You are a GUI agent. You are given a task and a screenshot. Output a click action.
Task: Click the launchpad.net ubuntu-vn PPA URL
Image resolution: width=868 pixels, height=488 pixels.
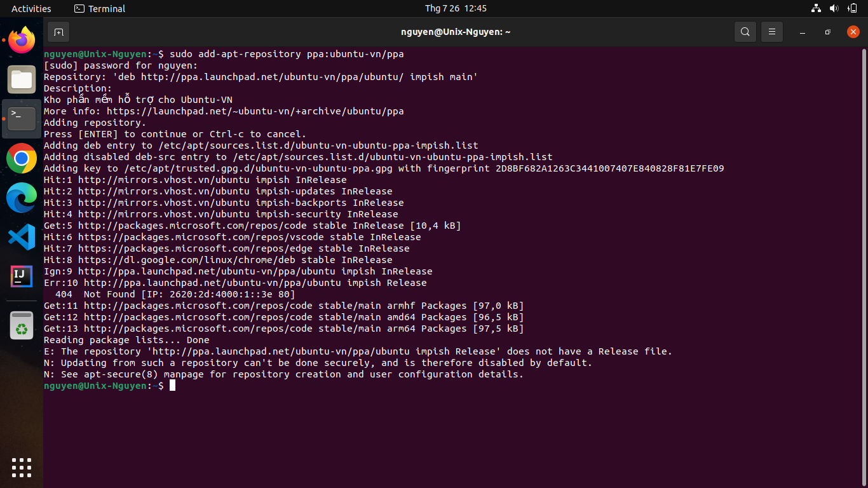[x=255, y=111]
